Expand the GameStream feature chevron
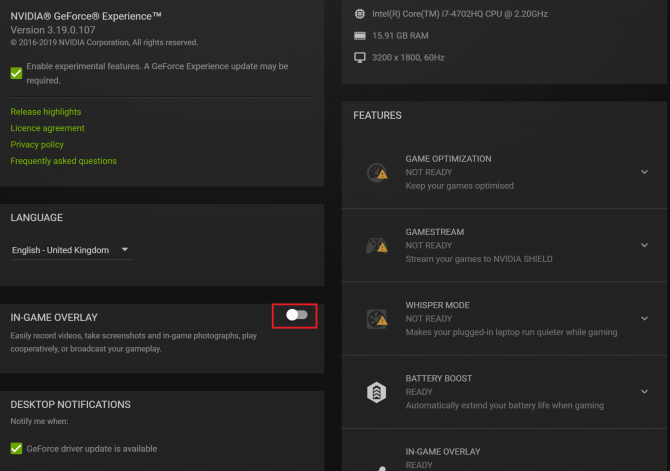 pyautogui.click(x=644, y=245)
